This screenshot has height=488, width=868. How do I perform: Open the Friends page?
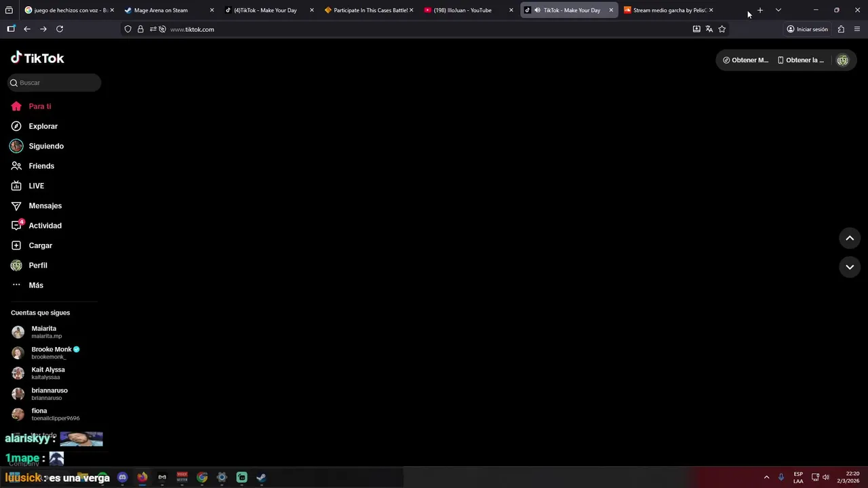pyautogui.click(x=33, y=166)
